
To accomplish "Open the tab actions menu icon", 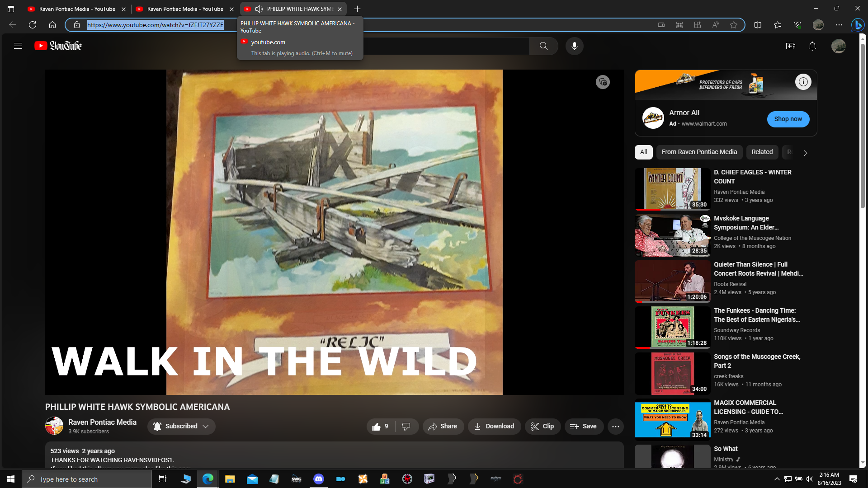I will tap(11, 9).
